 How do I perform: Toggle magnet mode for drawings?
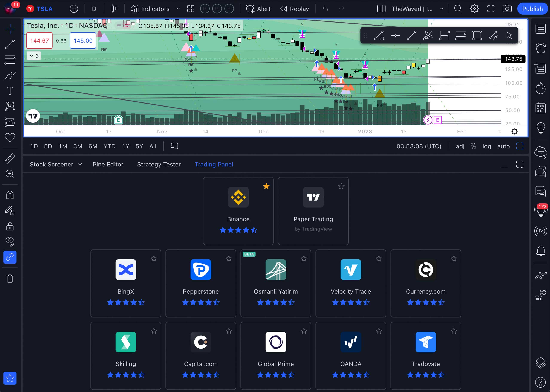coord(10,195)
